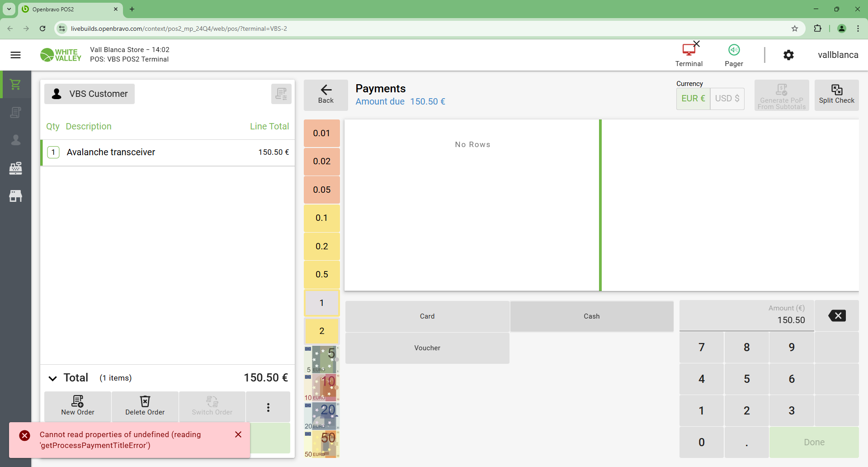Select EUR € currency
The image size is (868, 467).
[x=693, y=99]
